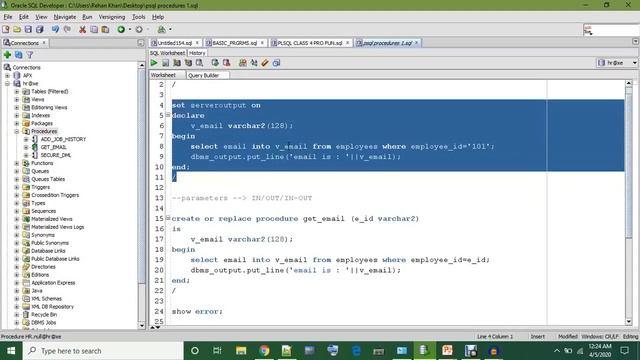The height and width of the screenshot is (360, 640).
Task: Click the Commit icon in worksheet toolbar
Action: (x=215, y=63)
